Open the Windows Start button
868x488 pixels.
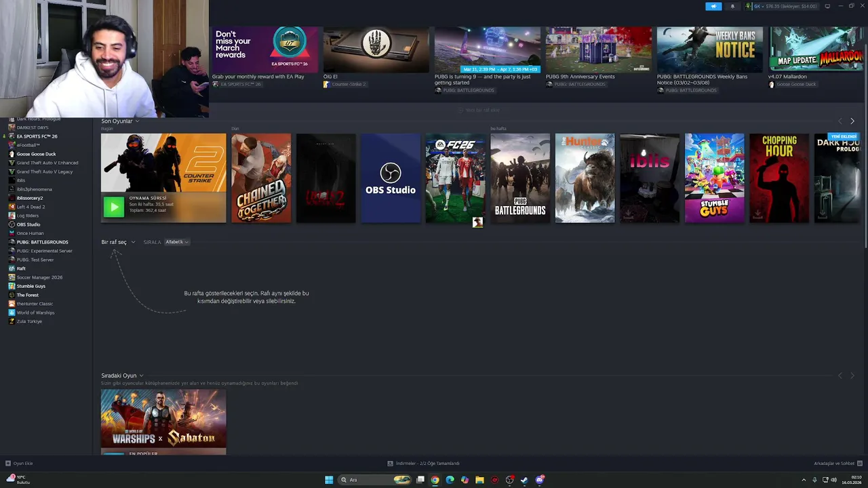point(329,480)
